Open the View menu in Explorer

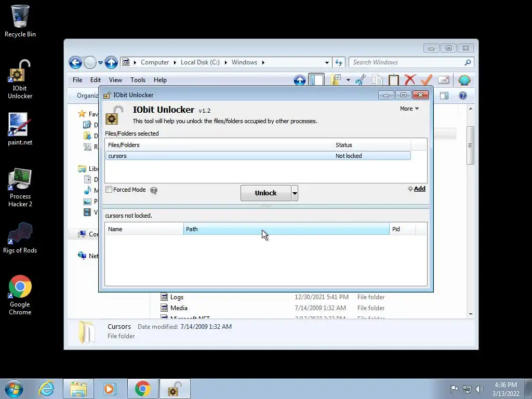pyautogui.click(x=115, y=80)
